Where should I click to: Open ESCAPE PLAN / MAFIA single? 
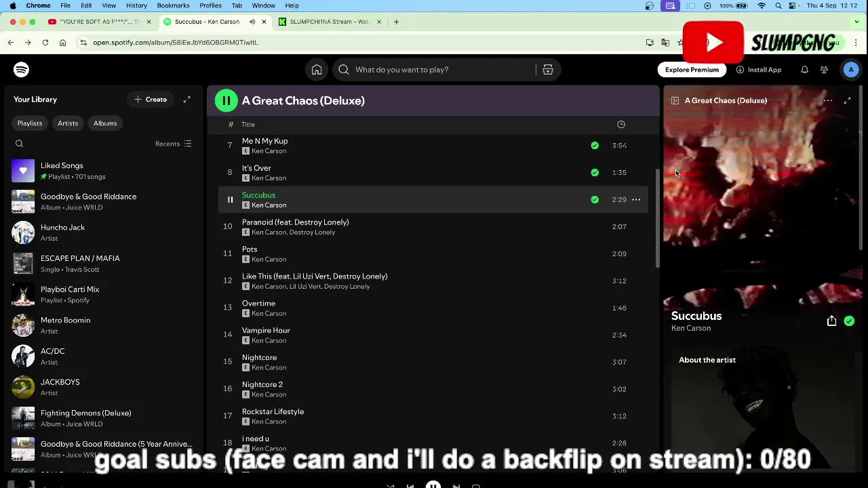pos(103,264)
